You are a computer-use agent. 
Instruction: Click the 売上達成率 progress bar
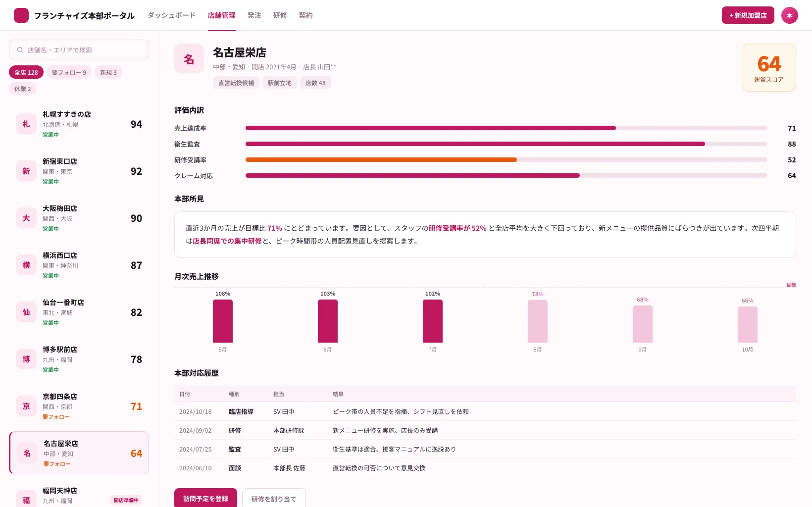[x=506, y=128]
